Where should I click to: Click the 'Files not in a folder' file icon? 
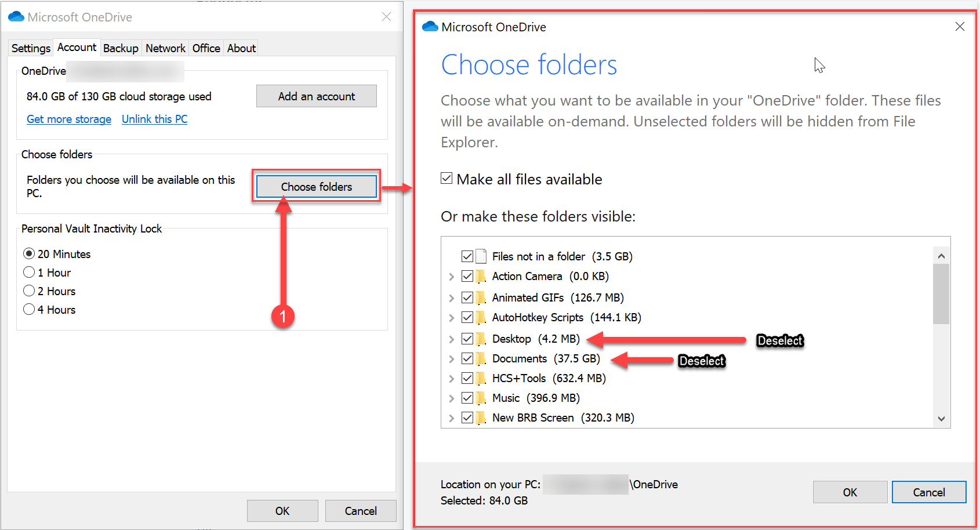[x=481, y=256]
